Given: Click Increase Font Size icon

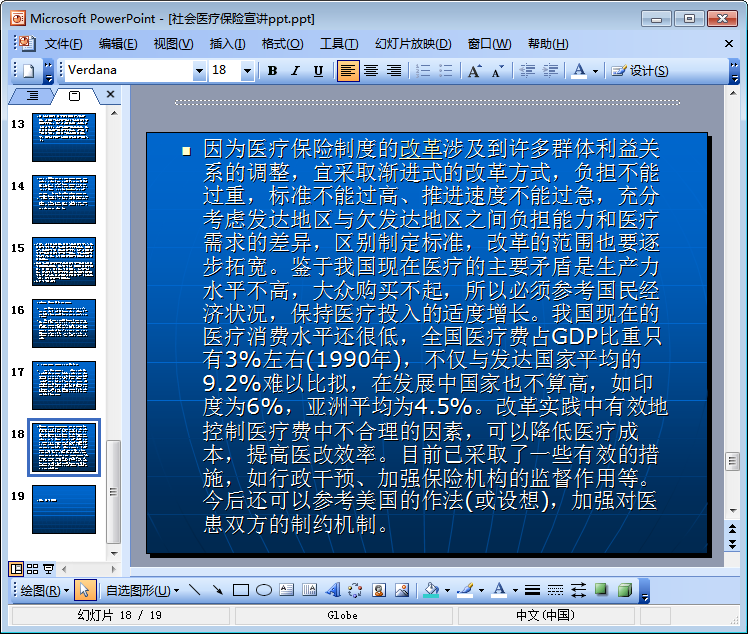Looking at the screenshot, I should click(474, 71).
